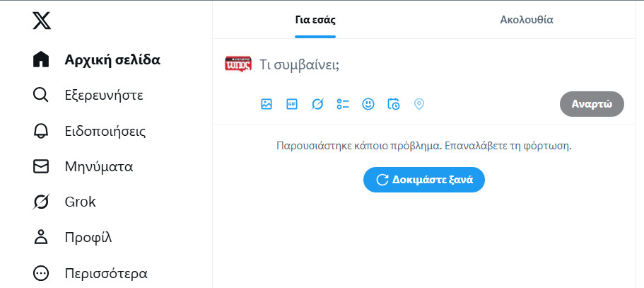Click the messages envelope icon
The height and width of the screenshot is (288, 644).
point(42,167)
